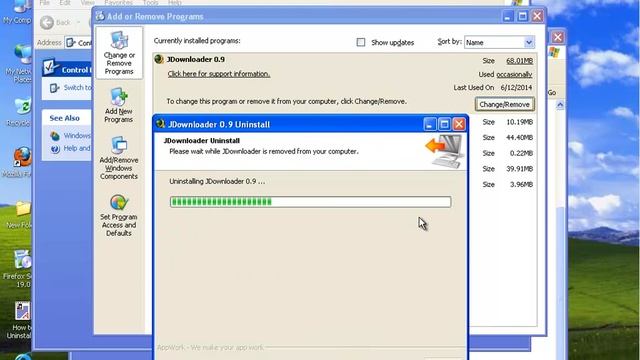Click Help and Support question mark icon
Viewport: 640px width, 360px height.
pyautogui.click(x=55, y=149)
